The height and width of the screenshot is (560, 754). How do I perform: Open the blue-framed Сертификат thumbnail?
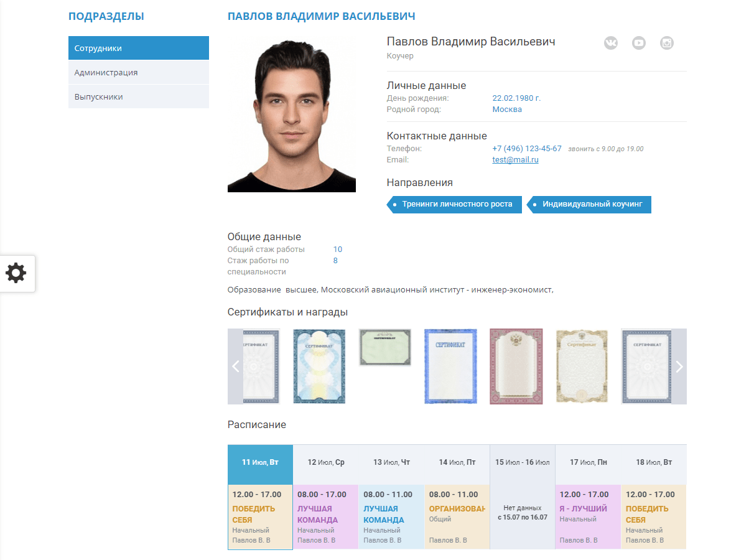click(450, 366)
